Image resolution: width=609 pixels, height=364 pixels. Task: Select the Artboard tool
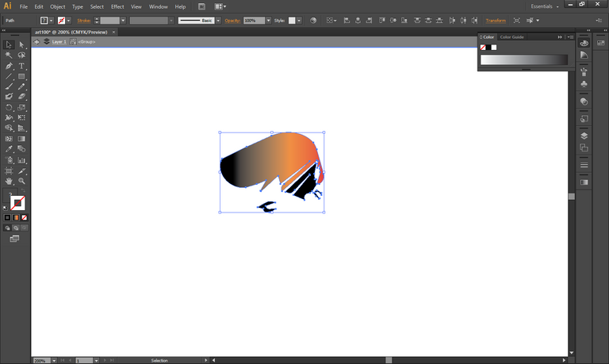point(9,171)
